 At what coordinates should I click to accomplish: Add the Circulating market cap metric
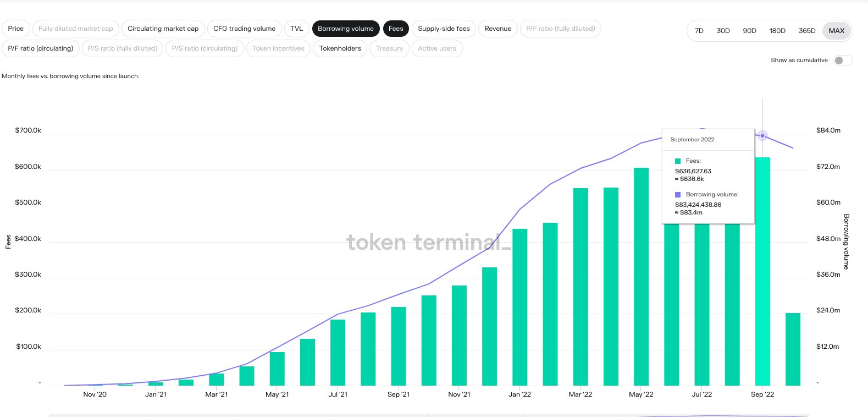coord(163,29)
